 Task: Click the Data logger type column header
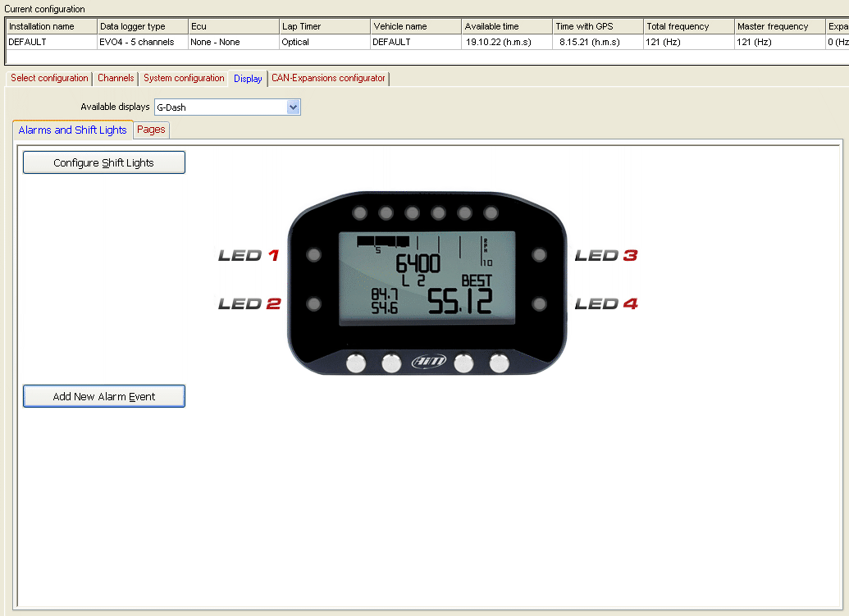pyautogui.click(x=143, y=26)
